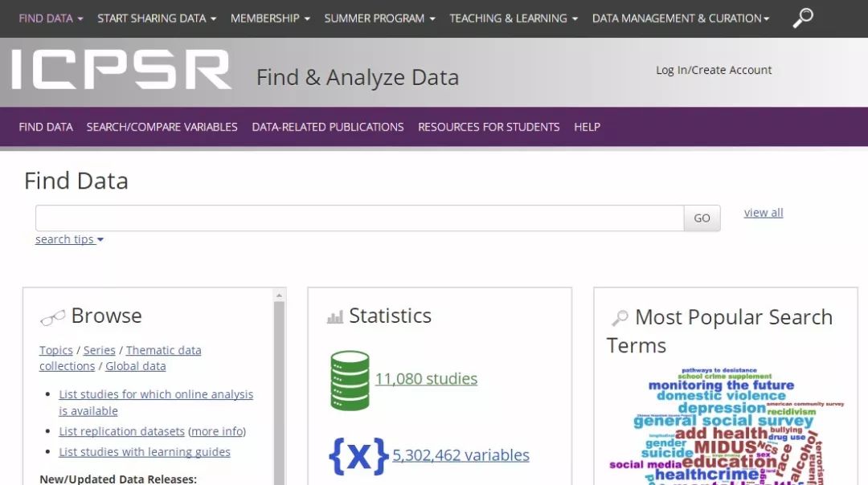Screen dimensions: 868x485
Task: Click 'bullying' in the word cloud
Action: [786, 430]
